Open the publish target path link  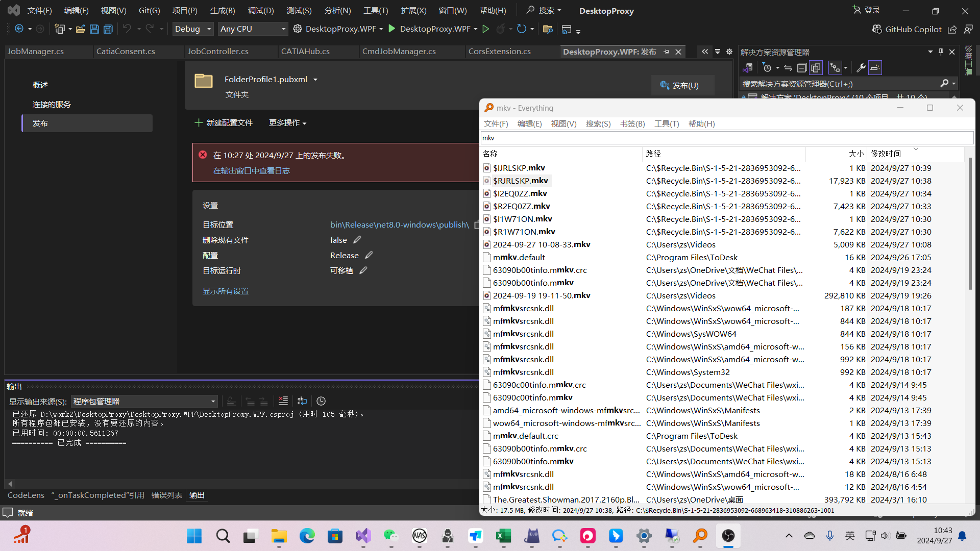(x=399, y=225)
